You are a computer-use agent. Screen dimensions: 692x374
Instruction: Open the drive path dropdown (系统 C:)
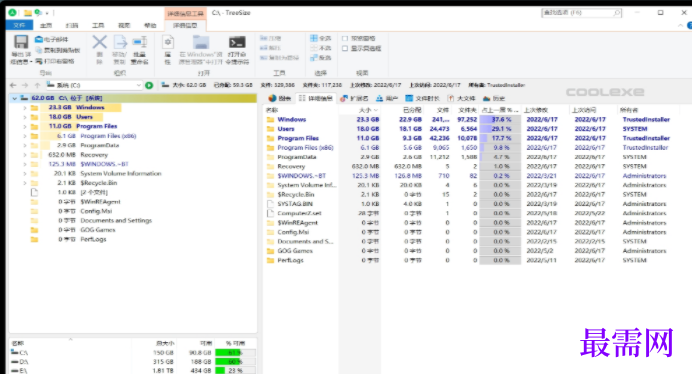coord(139,85)
